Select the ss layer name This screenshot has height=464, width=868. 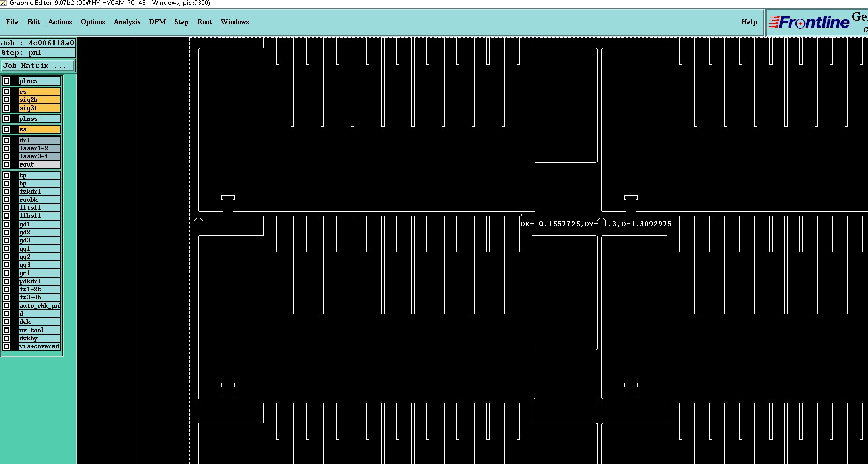[x=40, y=129]
